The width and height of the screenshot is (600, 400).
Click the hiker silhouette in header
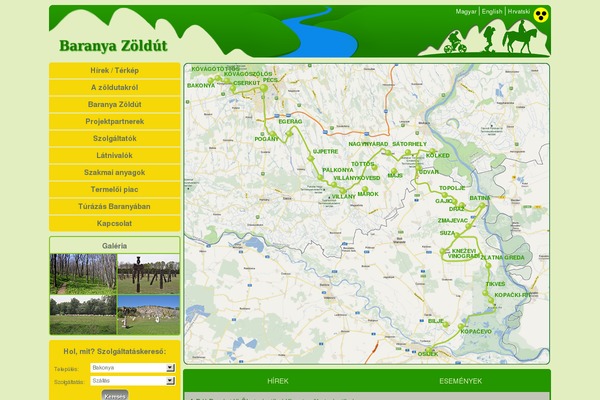(x=489, y=39)
